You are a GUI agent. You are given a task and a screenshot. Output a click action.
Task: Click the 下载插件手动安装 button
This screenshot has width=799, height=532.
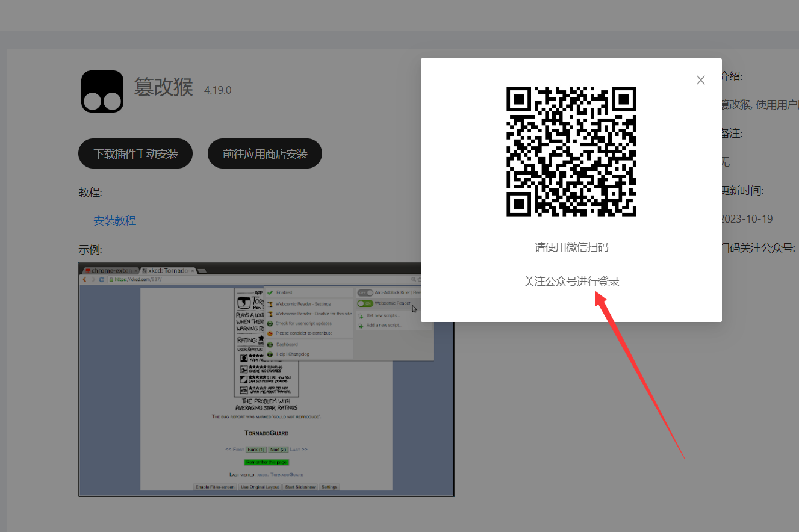point(135,154)
